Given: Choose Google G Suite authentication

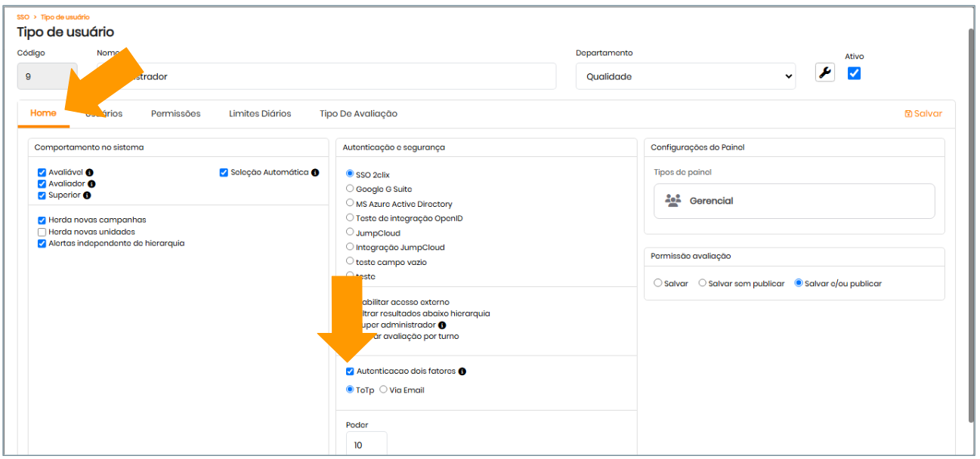Looking at the screenshot, I should (350, 189).
